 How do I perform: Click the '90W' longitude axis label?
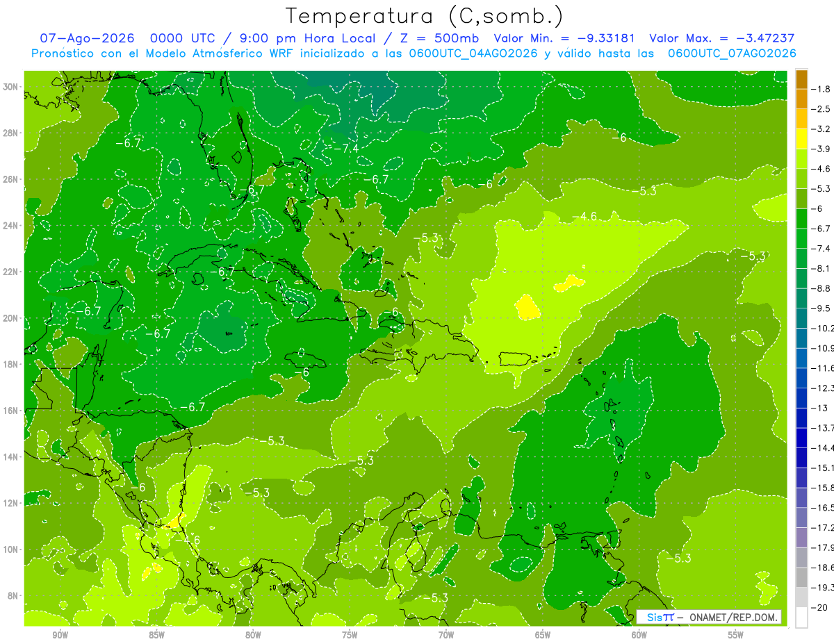pyautogui.click(x=60, y=636)
